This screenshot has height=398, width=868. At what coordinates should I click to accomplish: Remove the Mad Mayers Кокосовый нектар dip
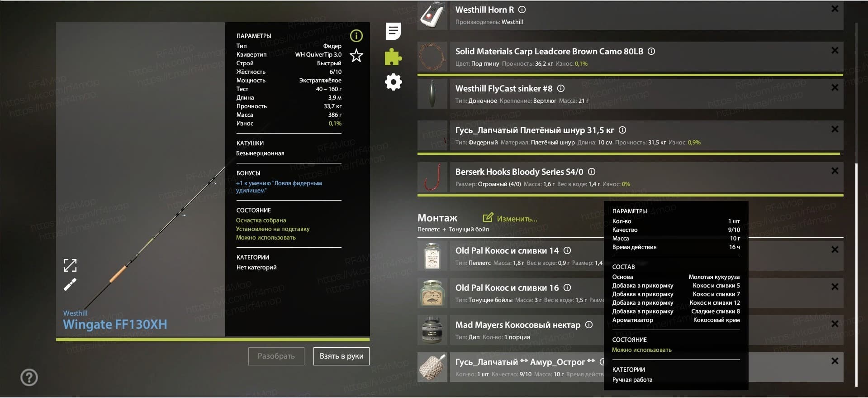(835, 324)
